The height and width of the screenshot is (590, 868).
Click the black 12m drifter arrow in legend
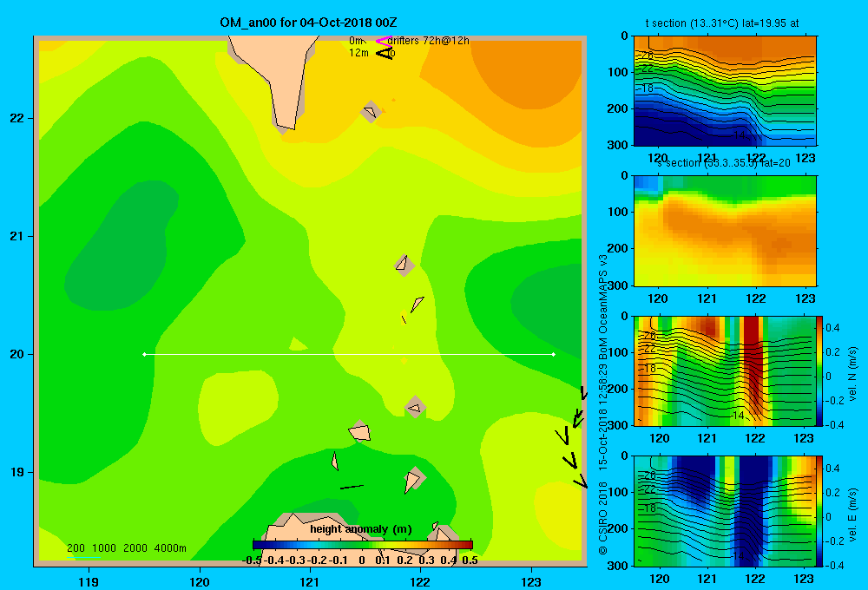(x=384, y=53)
